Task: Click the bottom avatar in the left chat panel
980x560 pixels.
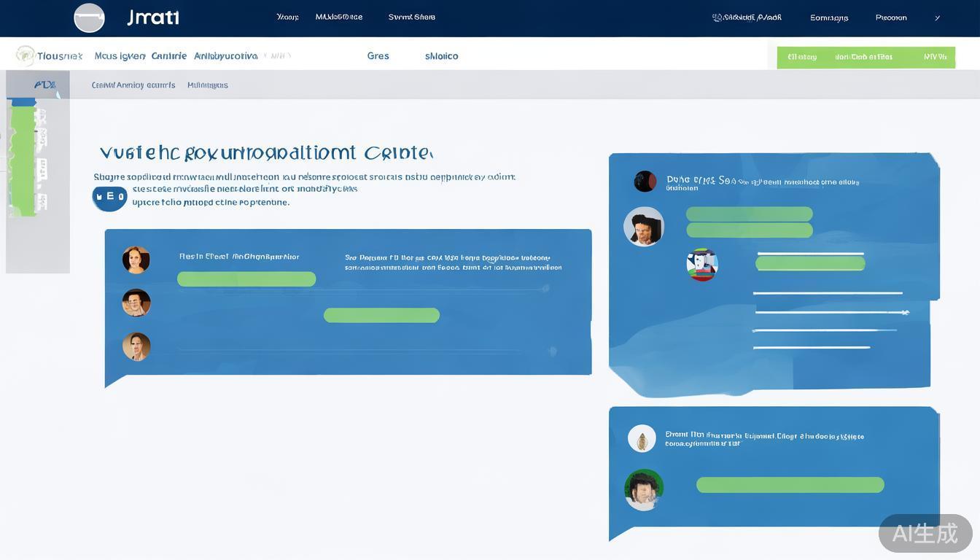Action: coord(136,347)
